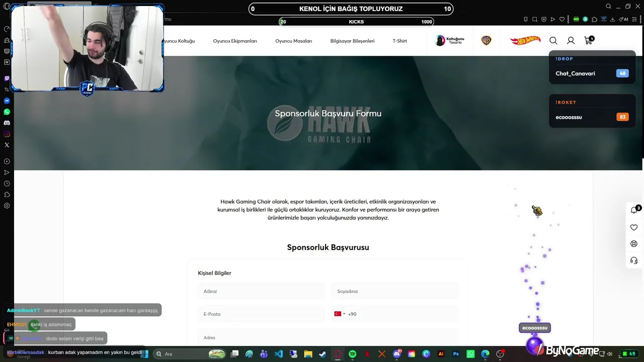Open Instagram in the browser sidebar
The image size is (644, 362).
[7, 134]
